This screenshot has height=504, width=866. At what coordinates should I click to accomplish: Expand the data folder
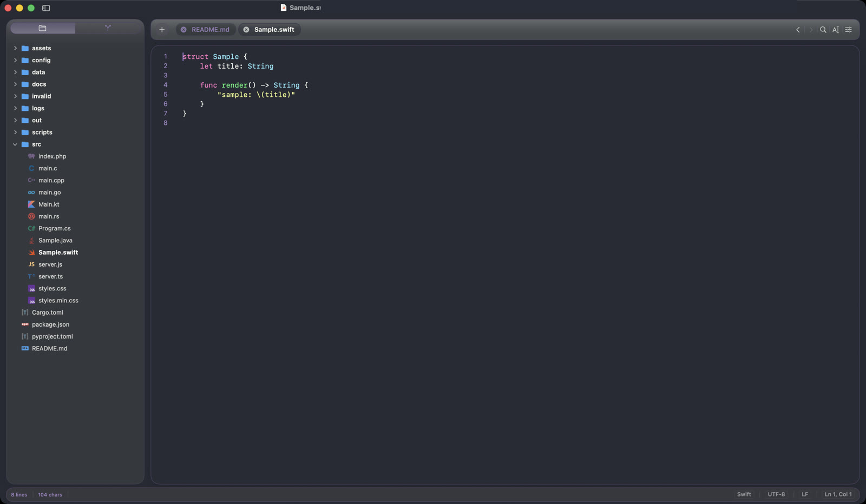15,72
